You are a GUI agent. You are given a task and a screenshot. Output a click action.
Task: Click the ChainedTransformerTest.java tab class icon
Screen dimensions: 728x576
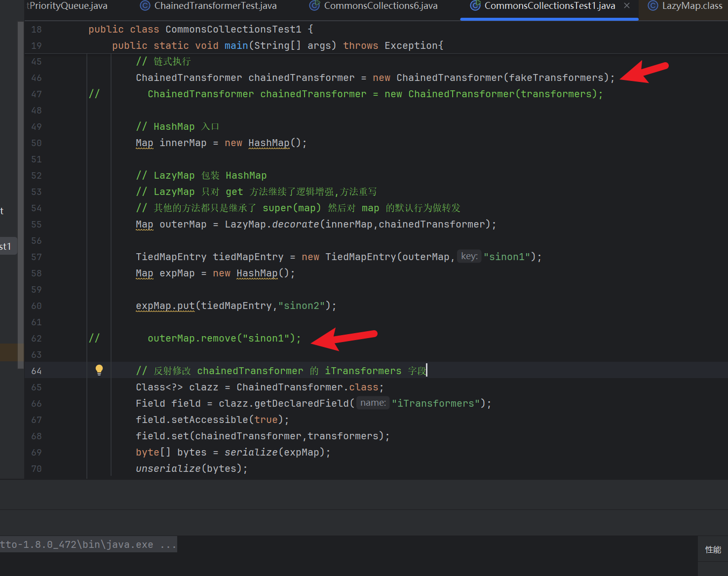pyautogui.click(x=145, y=6)
